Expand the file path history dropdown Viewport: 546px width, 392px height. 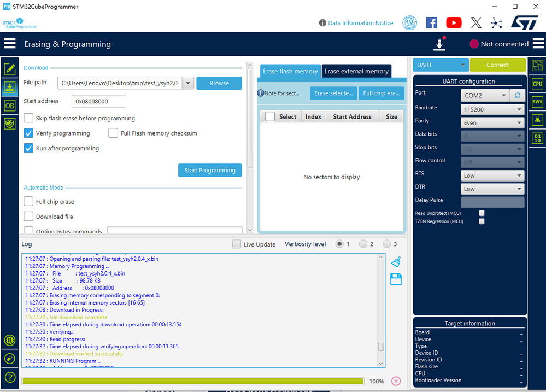coord(188,83)
